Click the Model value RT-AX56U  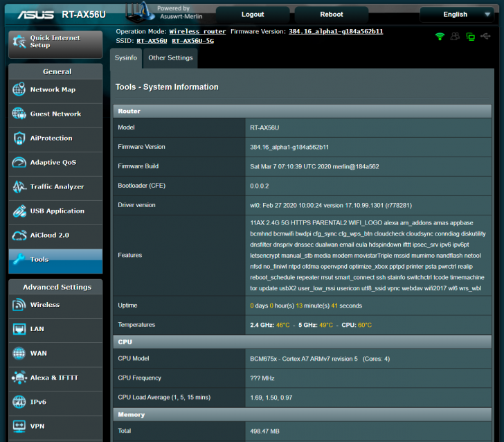click(264, 127)
